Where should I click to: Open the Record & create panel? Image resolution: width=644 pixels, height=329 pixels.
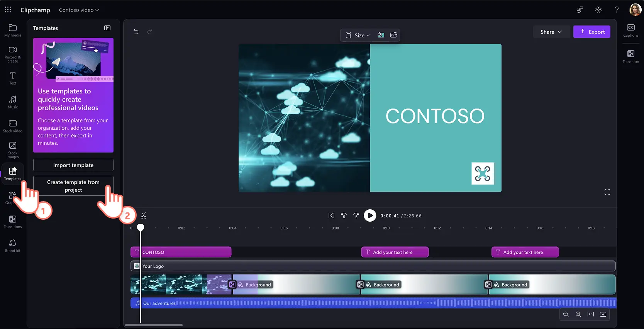click(x=13, y=54)
